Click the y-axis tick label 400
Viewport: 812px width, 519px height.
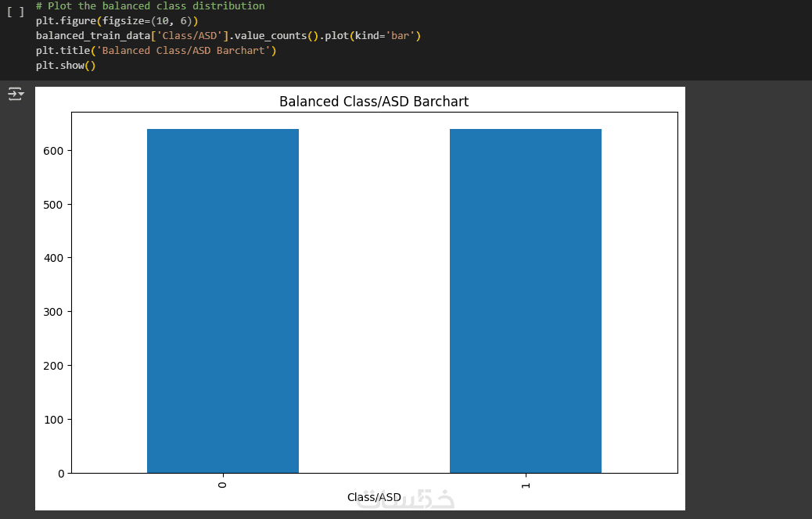[53, 258]
